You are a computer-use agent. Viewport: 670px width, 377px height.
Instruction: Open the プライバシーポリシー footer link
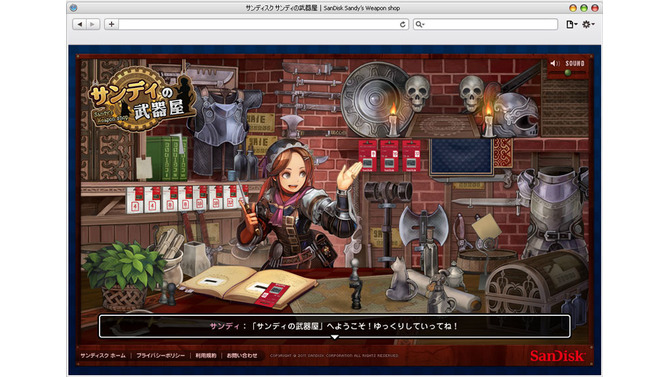tap(161, 356)
